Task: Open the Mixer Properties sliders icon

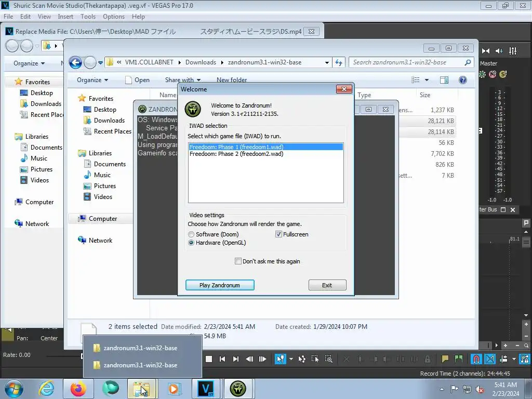Action: pyautogui.click(x=513, y=51)
